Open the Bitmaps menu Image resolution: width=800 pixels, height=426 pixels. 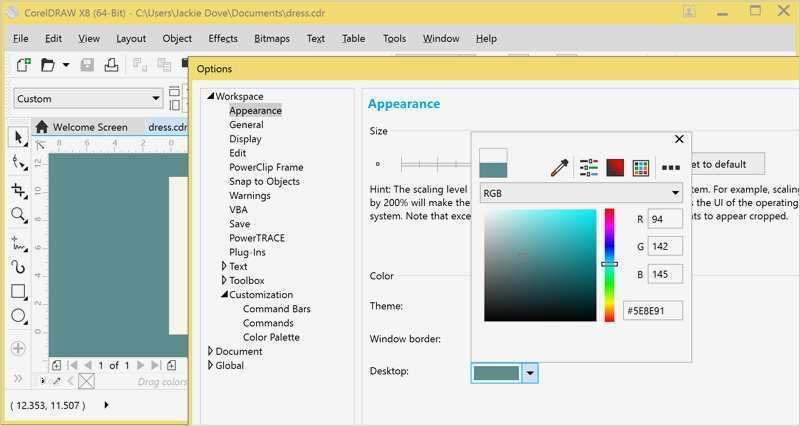[x=271, y=38]
